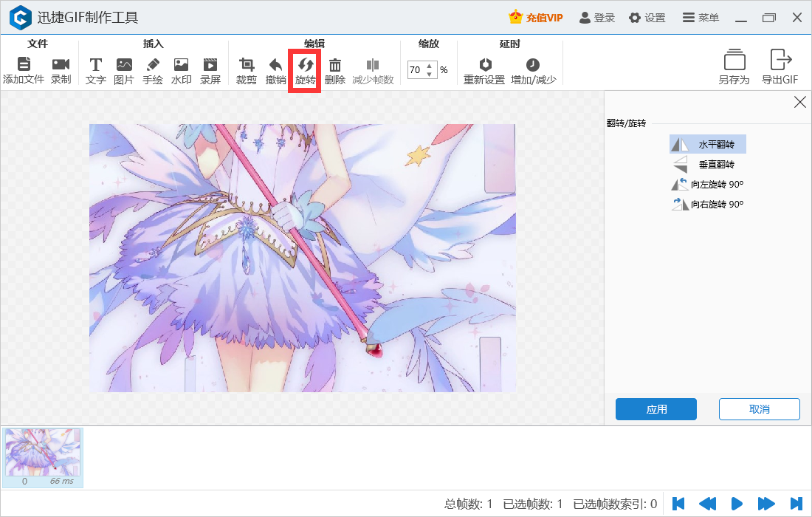The width and height of the screenshot is (812, 517).
Task: Increase zoom with the up stepper arrow
Action: click(430, 66)
